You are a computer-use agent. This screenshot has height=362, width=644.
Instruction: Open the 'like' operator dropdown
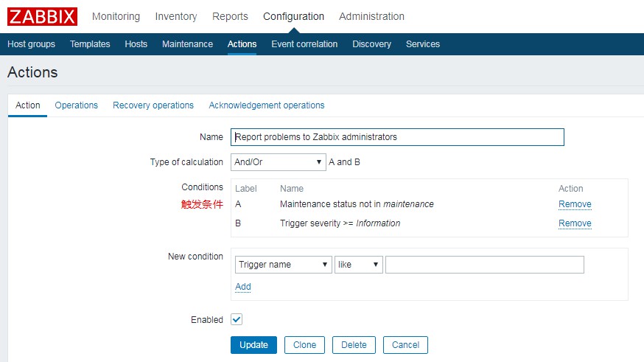coord(358,265)
